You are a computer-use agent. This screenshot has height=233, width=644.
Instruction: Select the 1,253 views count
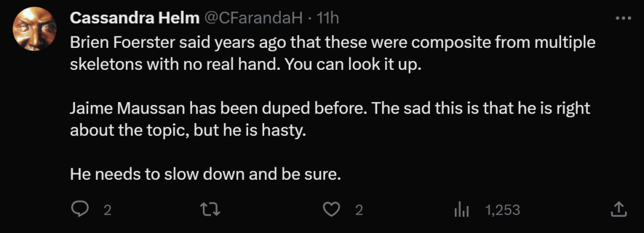click(502, 210)
